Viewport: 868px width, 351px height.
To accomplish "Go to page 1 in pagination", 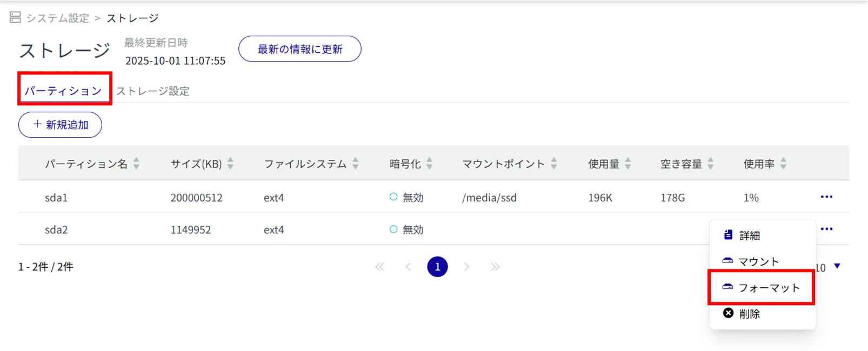I will coord(437,267).
